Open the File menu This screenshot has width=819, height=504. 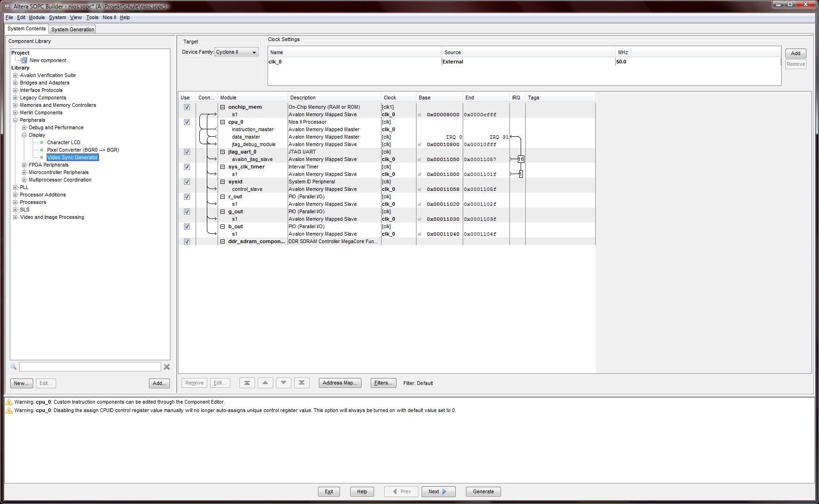[x=9, y=17]
